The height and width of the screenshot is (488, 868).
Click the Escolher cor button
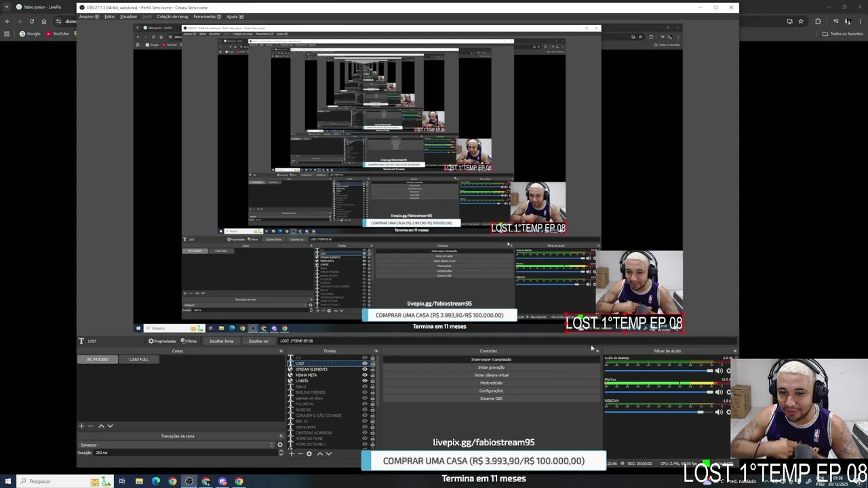pyautogui.click(x=258, y=341)
